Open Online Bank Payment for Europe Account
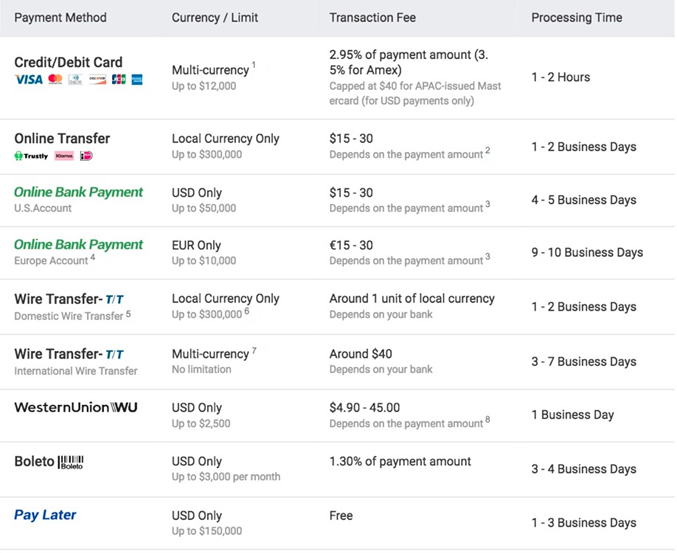Screen dimensions: 677x553 click(x=78, y=245)
